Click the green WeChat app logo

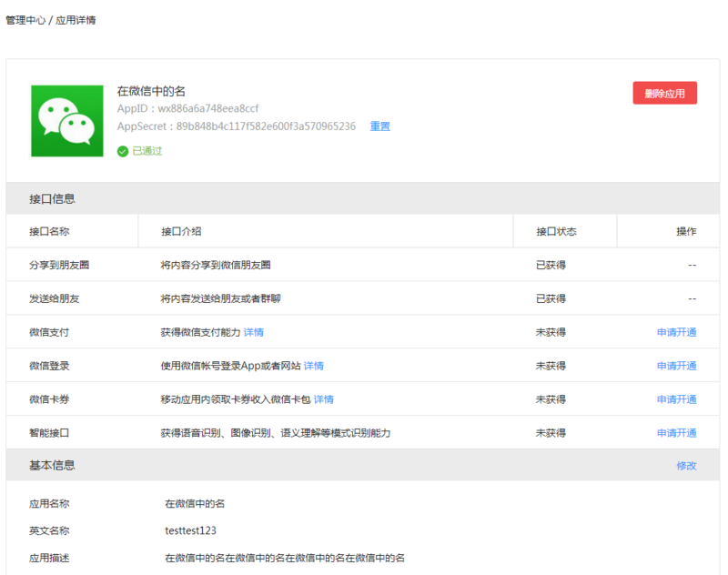(x=67, y=121)
